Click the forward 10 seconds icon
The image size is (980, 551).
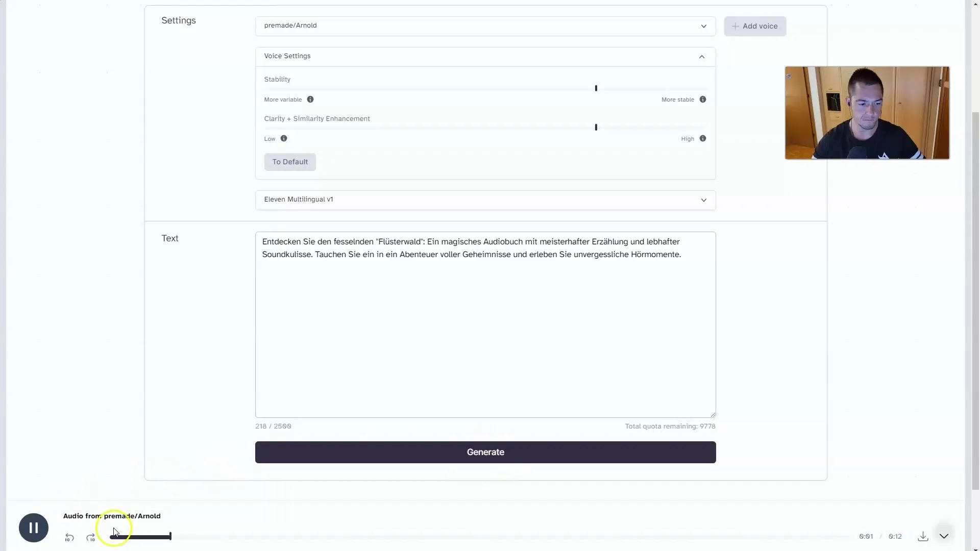pyautogui.click(x=91, y=537)
